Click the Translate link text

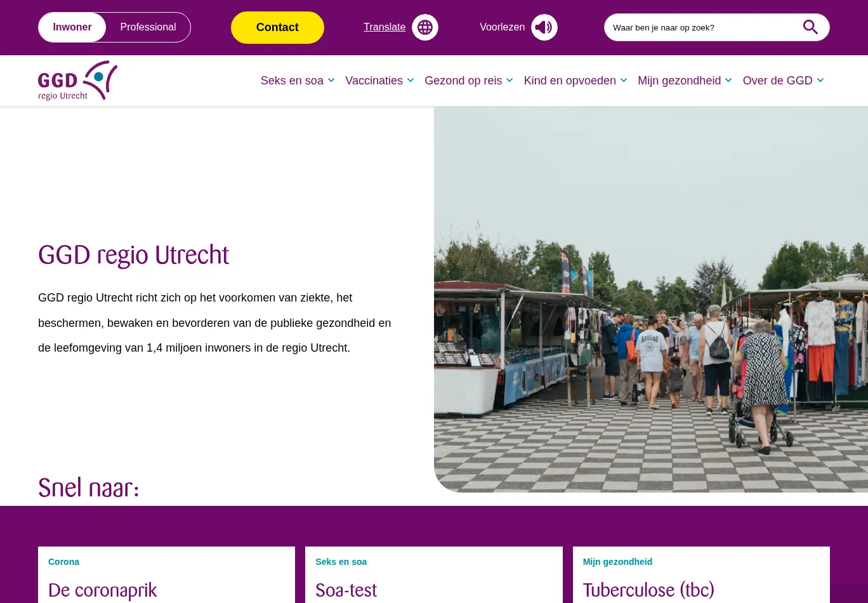(385, 27)
